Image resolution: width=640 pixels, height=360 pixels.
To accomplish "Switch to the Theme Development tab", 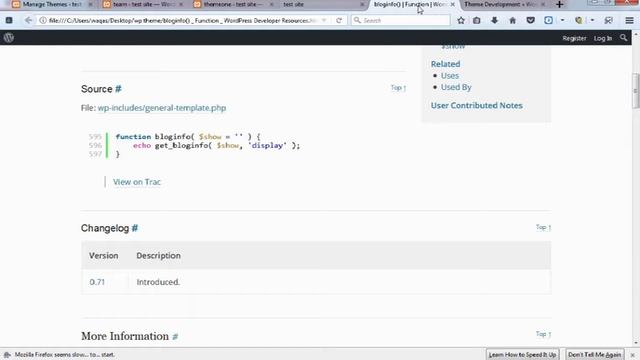I will (x=504, y=4).
